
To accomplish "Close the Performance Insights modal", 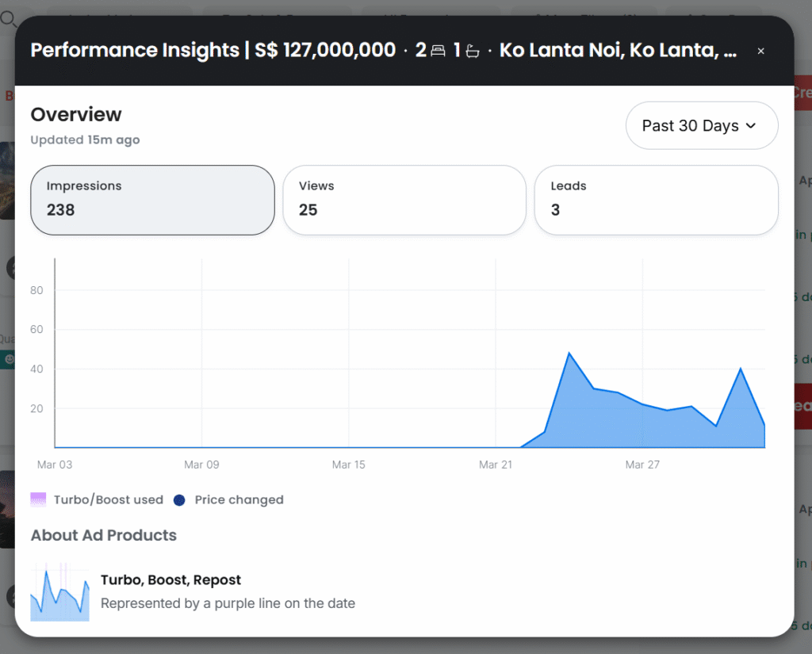I will click(x=760, y=51).
